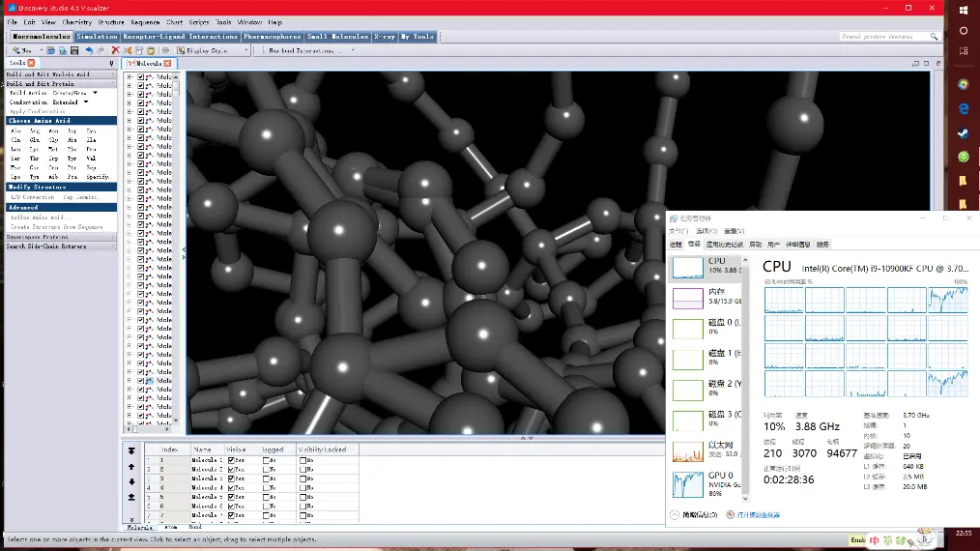
Task: Click the Save floppy disk icon
Action: tap(74, 50)
